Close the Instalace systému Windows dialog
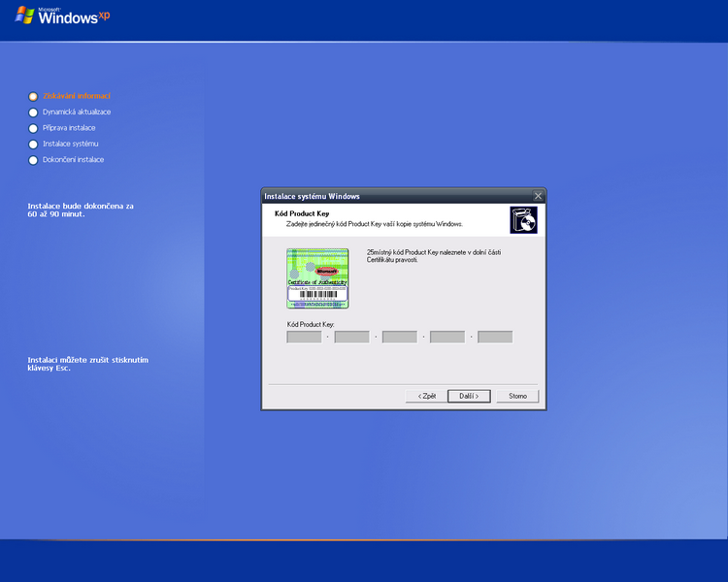Image resolution: width=728 pixels, height=582 pixels. (538, 196)
